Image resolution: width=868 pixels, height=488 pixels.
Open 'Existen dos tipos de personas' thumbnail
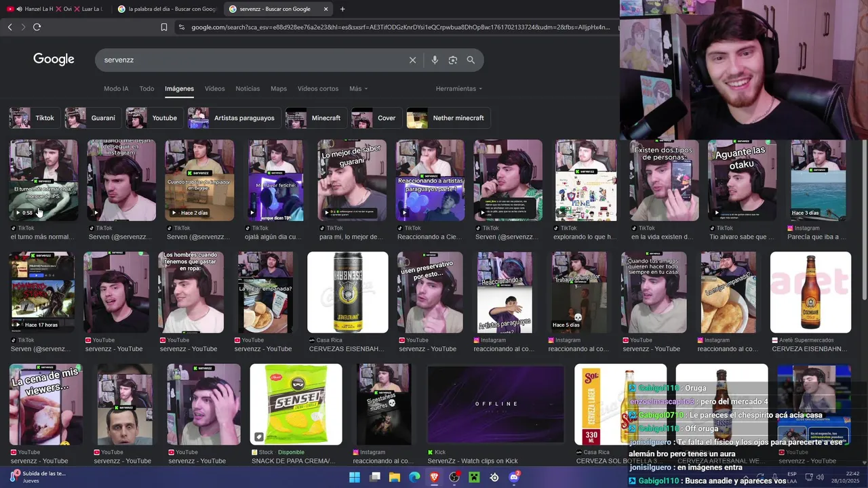(x=664, y=180)
